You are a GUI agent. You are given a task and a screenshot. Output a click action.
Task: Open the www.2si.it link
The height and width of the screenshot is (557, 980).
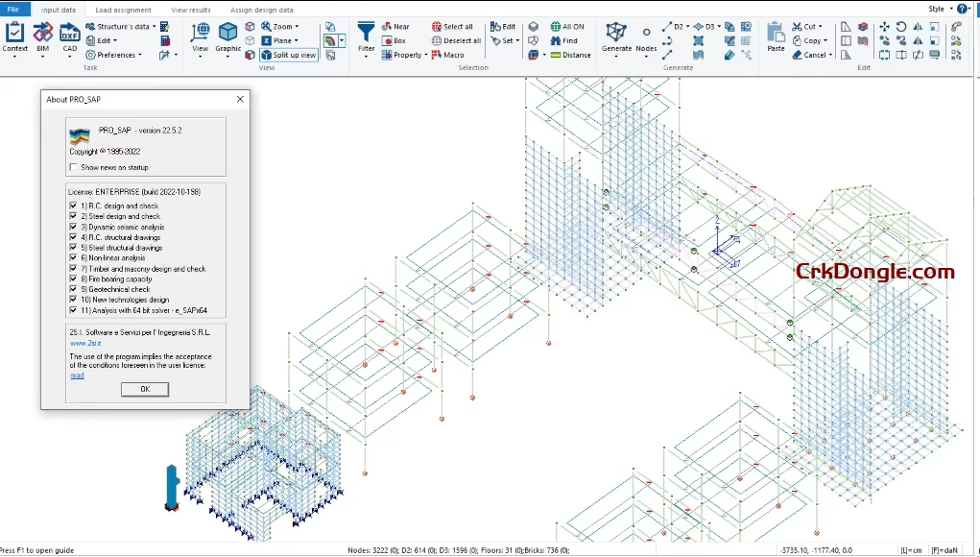[x=84, y=343]
